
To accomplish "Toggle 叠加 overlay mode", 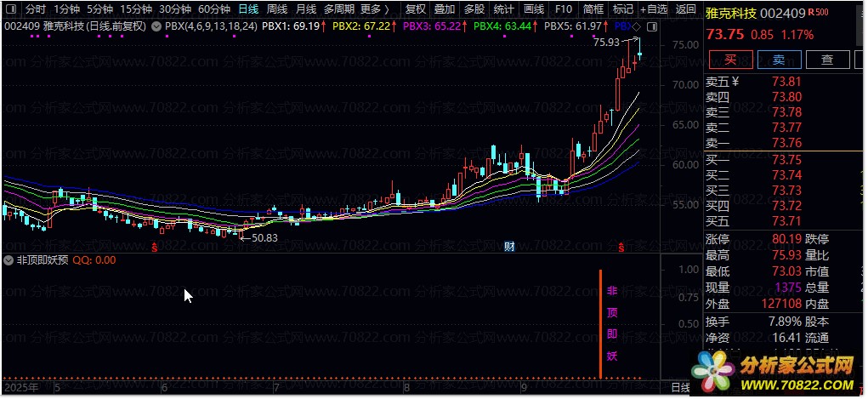I will [x=444, y=9].
